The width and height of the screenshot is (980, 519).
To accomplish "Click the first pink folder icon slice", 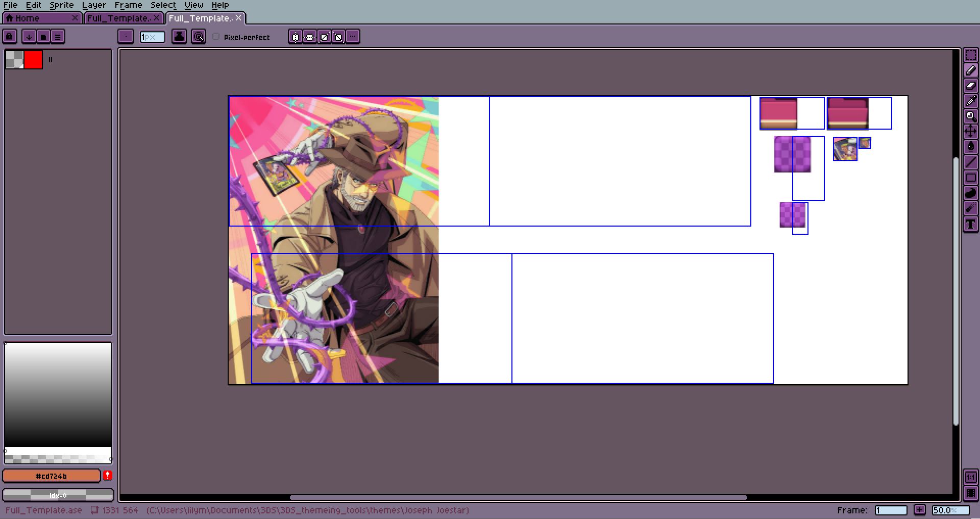I will pyautogui.click(x=778, y=113).
